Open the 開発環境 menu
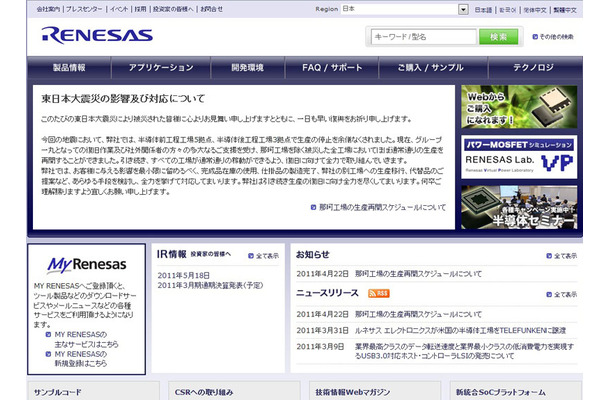This screenshot has height=400, width=610. pyautogui.click(x=248, y=68)
